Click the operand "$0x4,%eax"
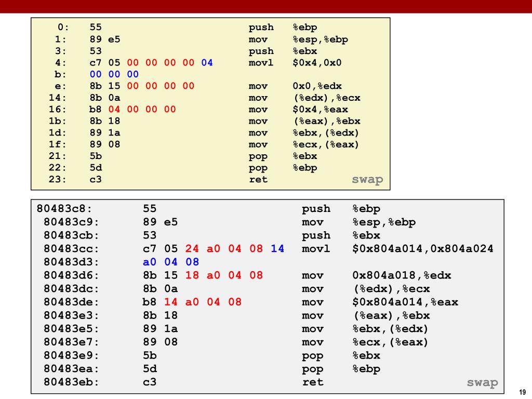This screenshot has height=399, width=532. (320, 110)
